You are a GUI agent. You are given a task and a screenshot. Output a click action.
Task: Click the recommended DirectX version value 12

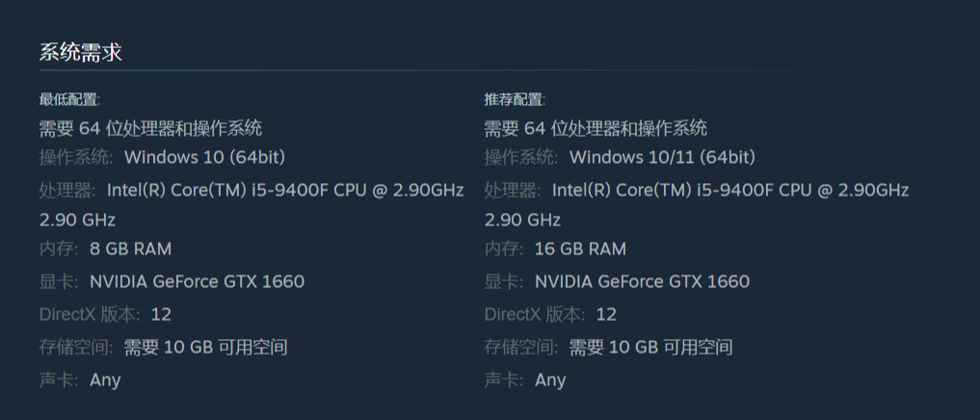pyautogui.click(x=606, y=314)
